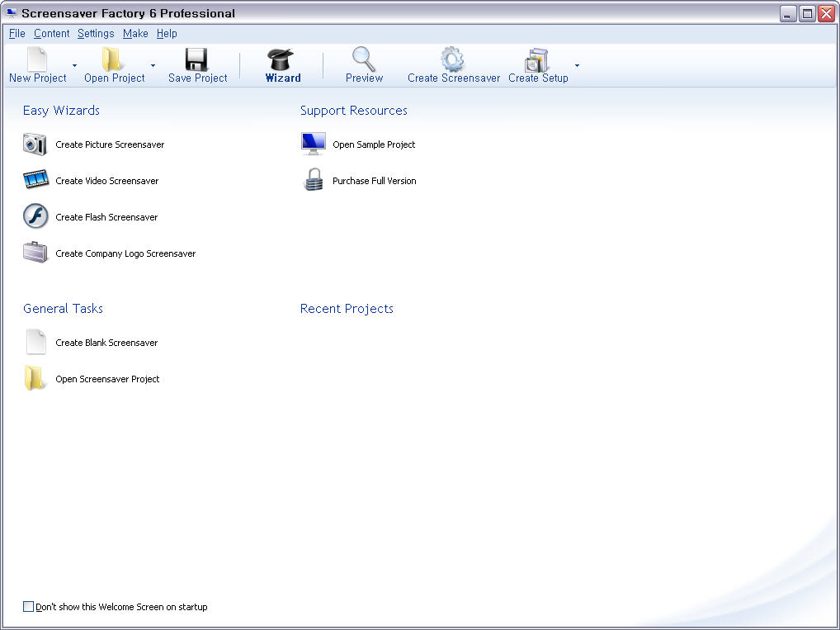This screenshot has width=840, height=630.
Task: Click the Flash logo icon
Action: [35, 216]
